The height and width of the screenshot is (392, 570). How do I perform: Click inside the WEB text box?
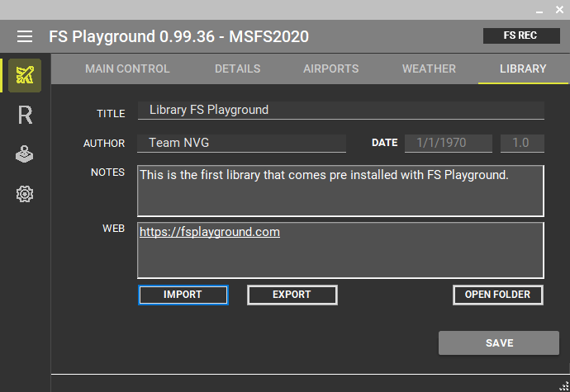340,250
